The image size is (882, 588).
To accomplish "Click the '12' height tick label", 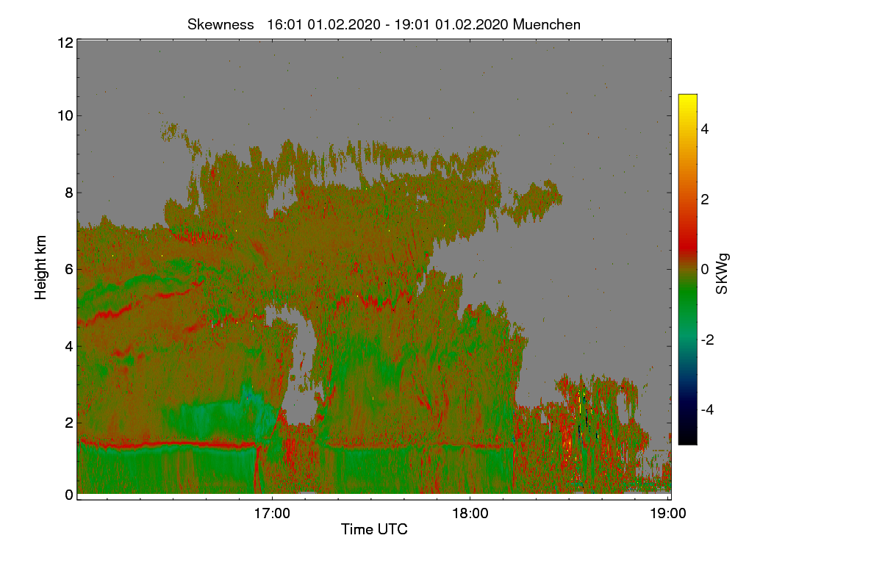I will (65, 43).
